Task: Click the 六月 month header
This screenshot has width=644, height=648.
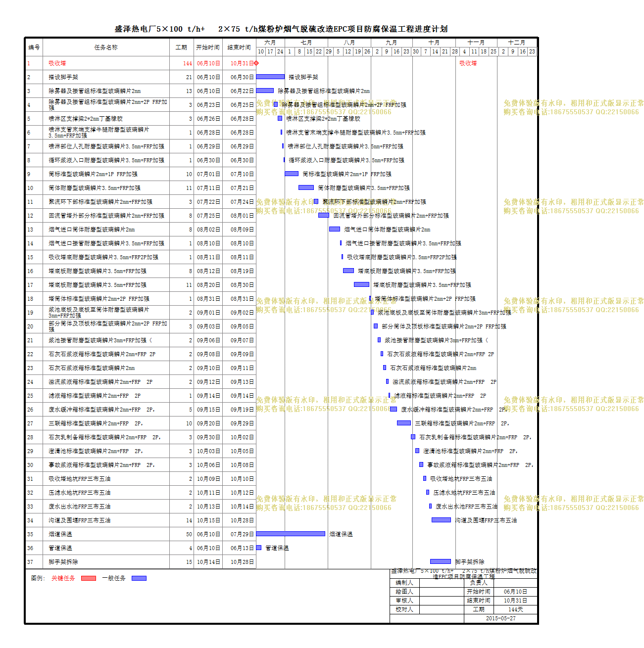Action: pyautogui.click(x=270, y=43)
